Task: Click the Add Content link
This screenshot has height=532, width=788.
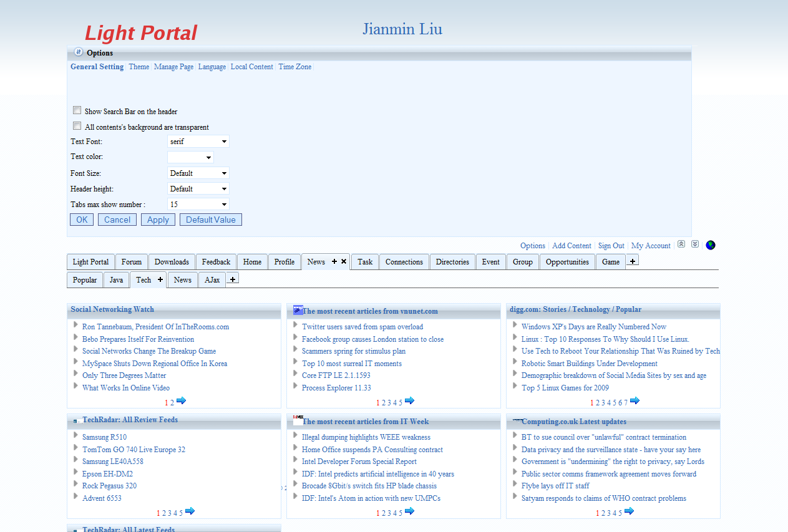Action: tap(572, 246)
